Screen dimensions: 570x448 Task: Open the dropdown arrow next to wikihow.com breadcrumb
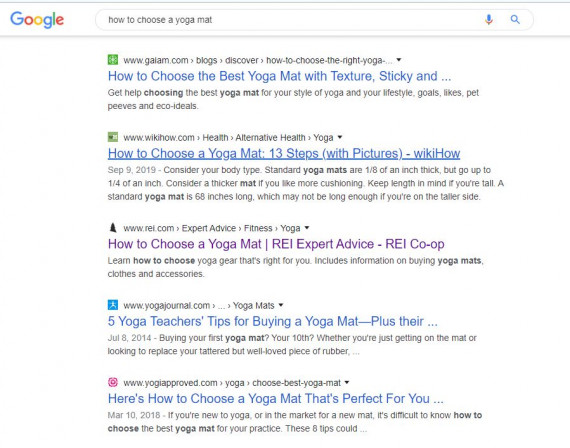click(x=340, y=137)
